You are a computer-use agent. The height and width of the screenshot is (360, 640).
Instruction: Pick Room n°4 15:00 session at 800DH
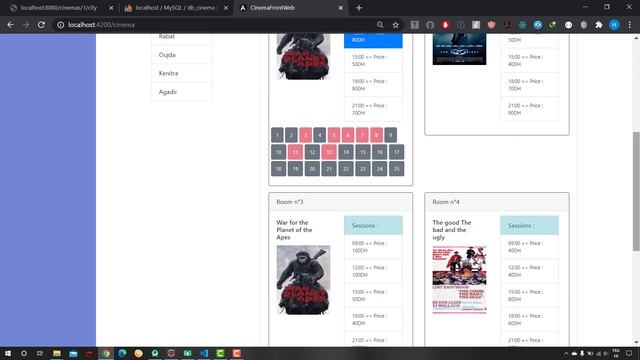pyautogui.click(x=529, y=296)
